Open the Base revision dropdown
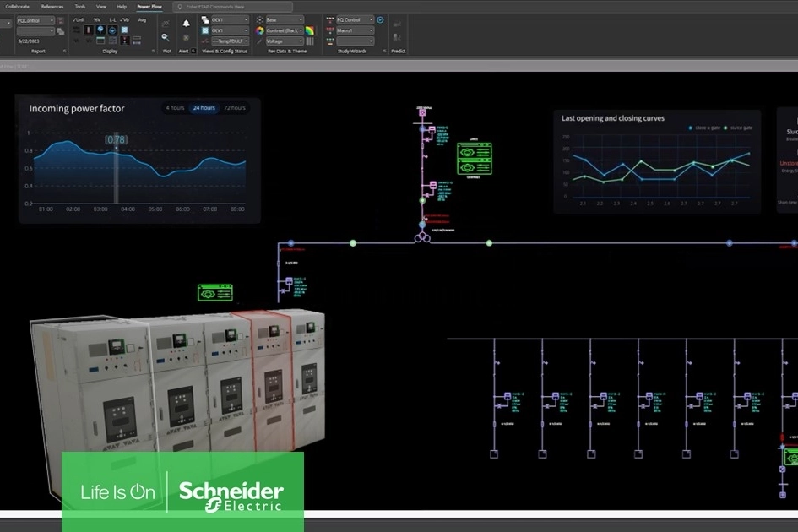Image resolution: width=798 pixels, height=532 pixels. tap(284, 19)
